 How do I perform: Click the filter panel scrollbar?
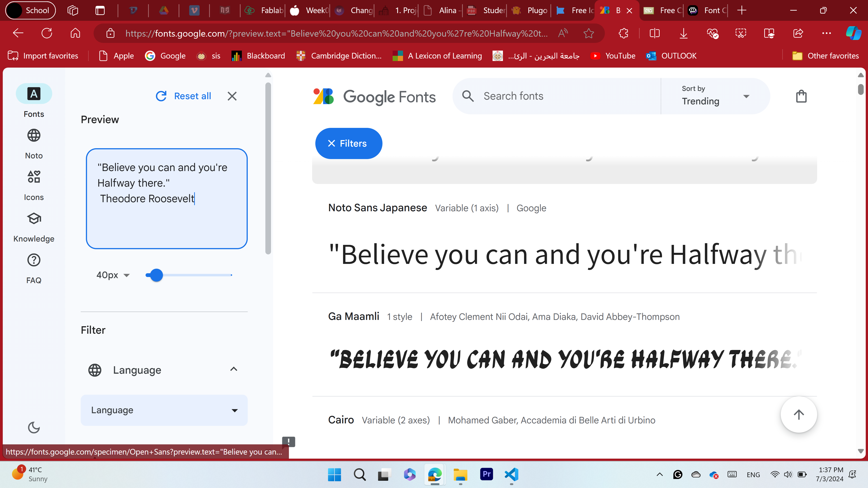click(x=268, y=168)
